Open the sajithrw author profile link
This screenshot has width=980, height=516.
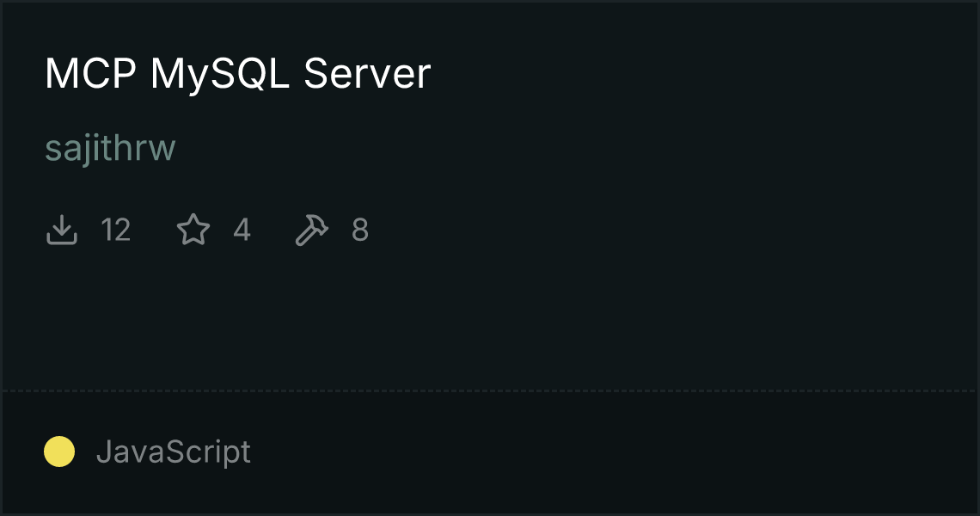point(110,148)
